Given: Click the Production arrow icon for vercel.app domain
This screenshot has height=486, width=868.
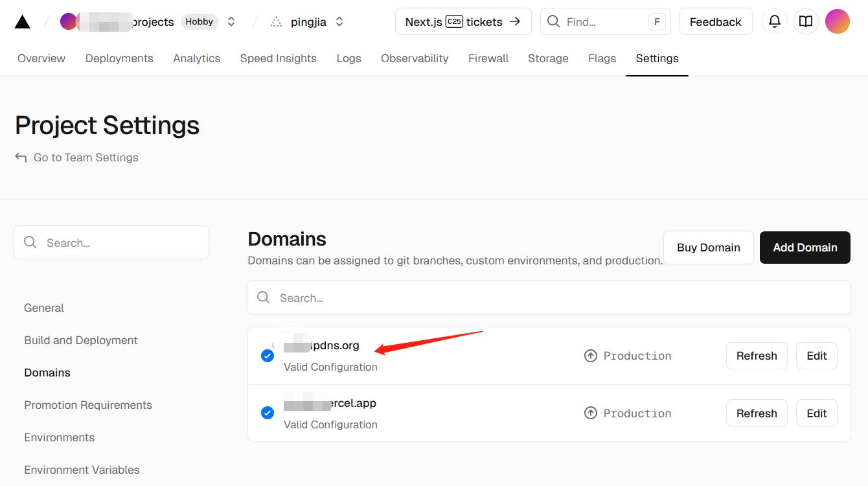Looking at the screenshot, I should pos(590,413).
